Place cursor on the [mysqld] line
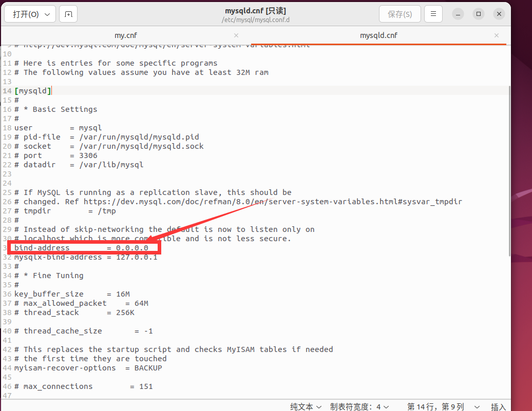This screenshot has height=411, width=532. 33,91
